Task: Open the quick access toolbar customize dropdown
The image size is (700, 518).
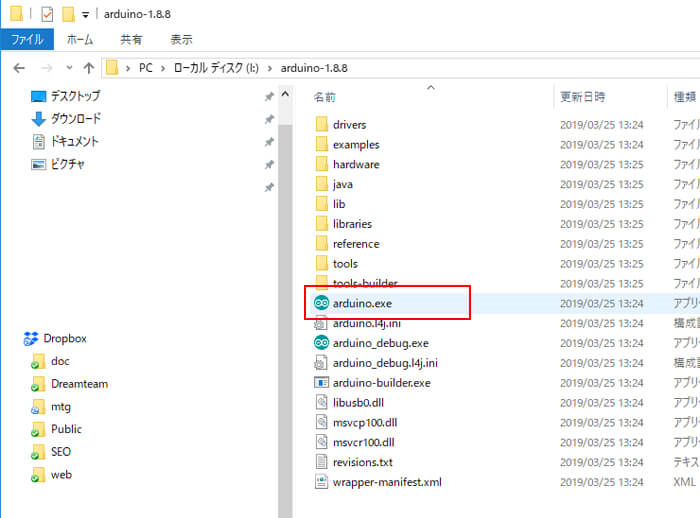Action: pos(85,15)
